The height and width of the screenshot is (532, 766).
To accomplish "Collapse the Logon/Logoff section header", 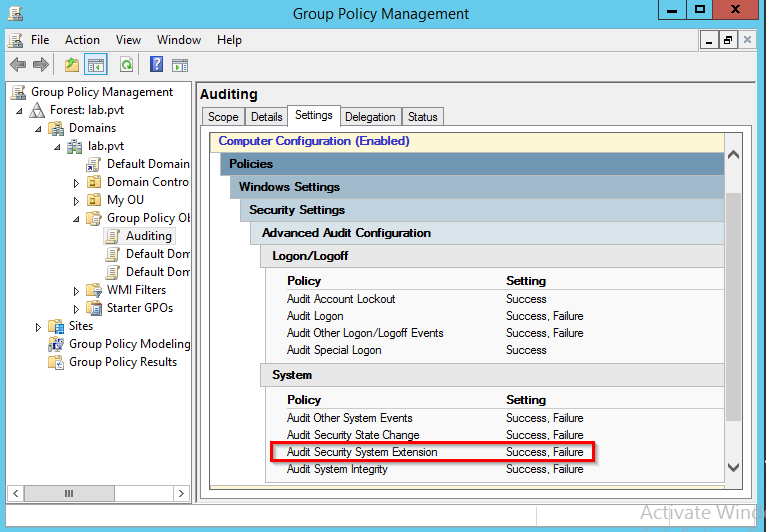I will point(310,256).
